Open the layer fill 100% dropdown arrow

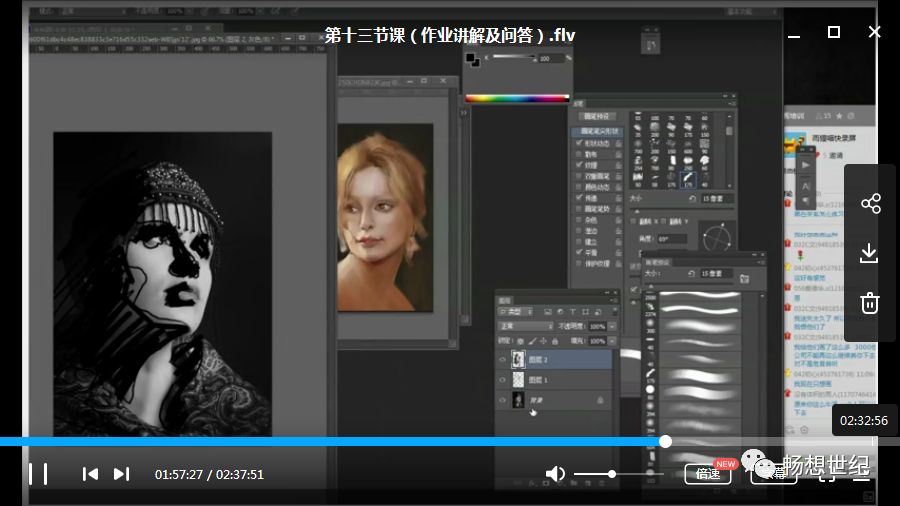point(612,341)
